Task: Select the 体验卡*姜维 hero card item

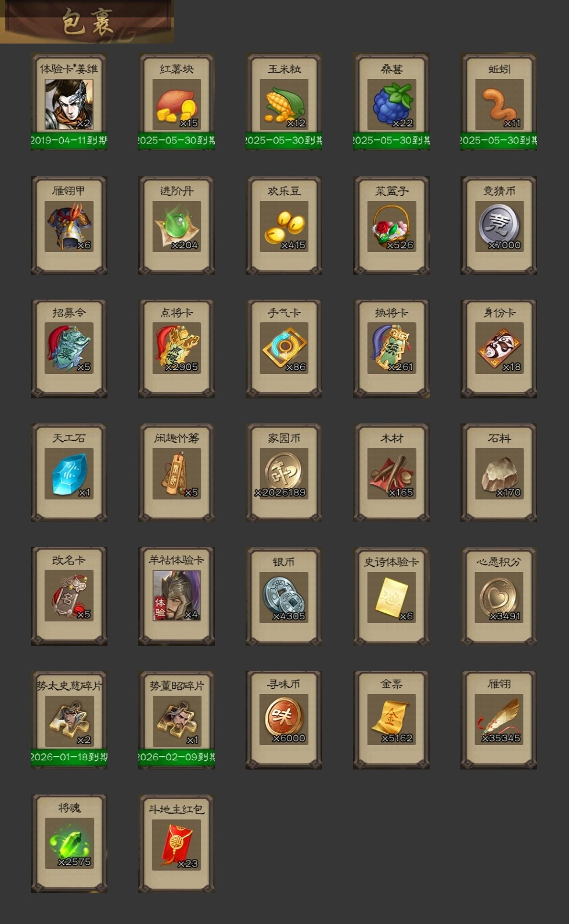Action: [x=69, y=102]
